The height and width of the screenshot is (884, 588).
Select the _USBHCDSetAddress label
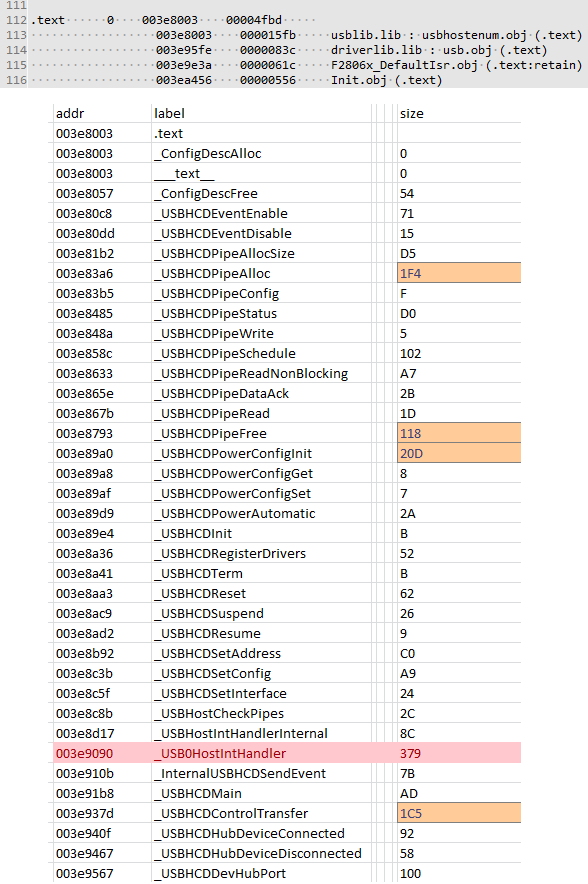click(x=218, y=653)
